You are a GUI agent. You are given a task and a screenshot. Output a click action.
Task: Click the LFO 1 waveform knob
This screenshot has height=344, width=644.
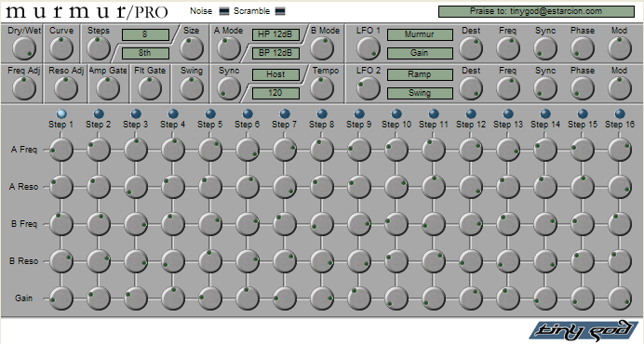coord(369,48)
